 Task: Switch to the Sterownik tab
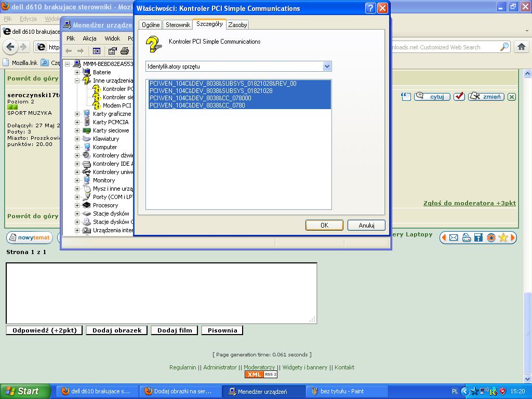pos(178,25)
